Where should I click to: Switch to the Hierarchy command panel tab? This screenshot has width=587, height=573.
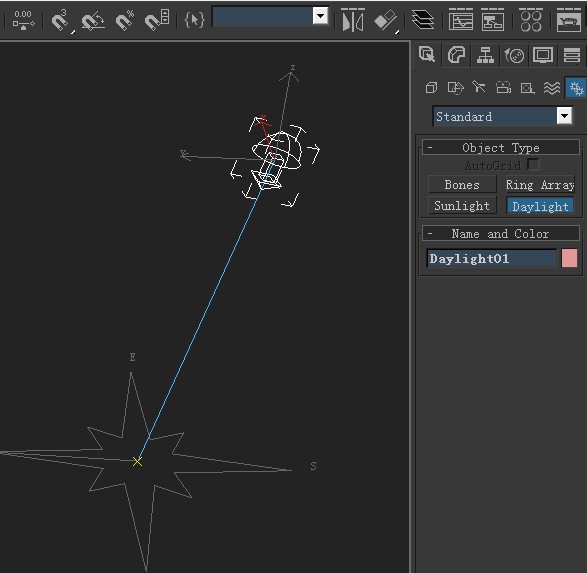(485, 55)
